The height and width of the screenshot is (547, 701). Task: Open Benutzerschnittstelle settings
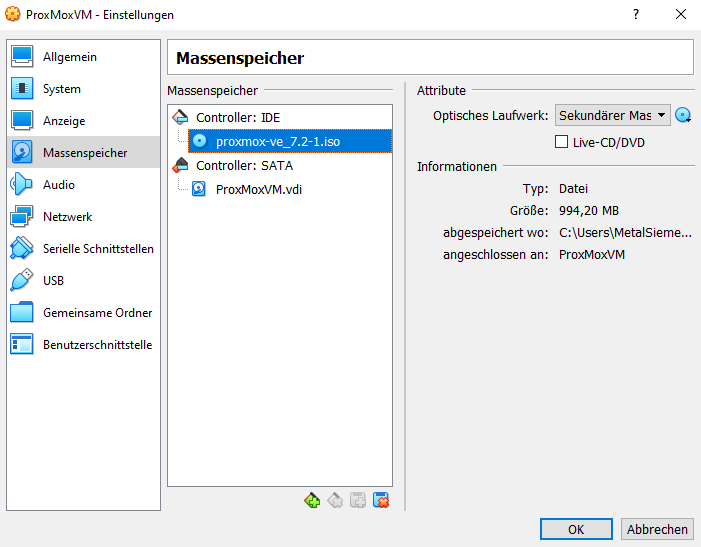[x=83, y=345]
